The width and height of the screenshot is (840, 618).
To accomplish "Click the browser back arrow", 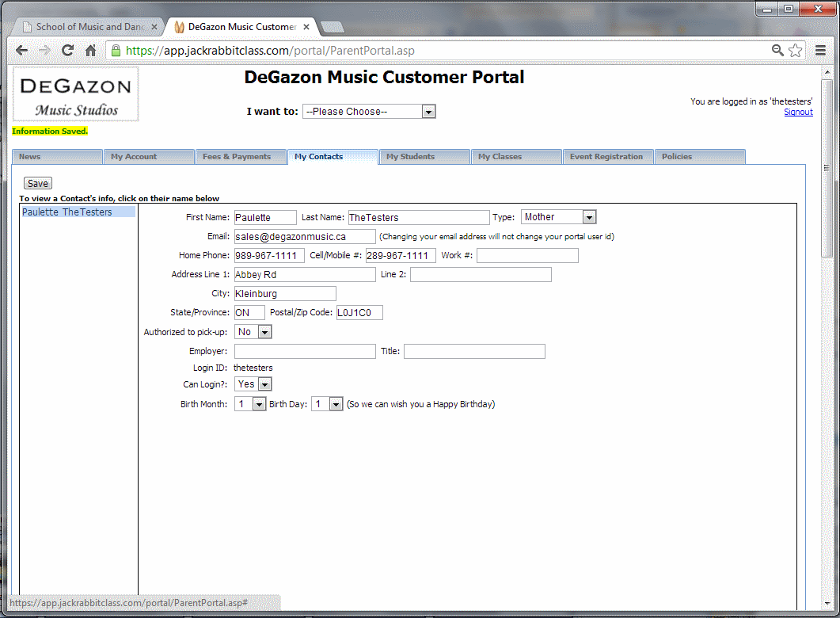I will (x=21, y=51).
